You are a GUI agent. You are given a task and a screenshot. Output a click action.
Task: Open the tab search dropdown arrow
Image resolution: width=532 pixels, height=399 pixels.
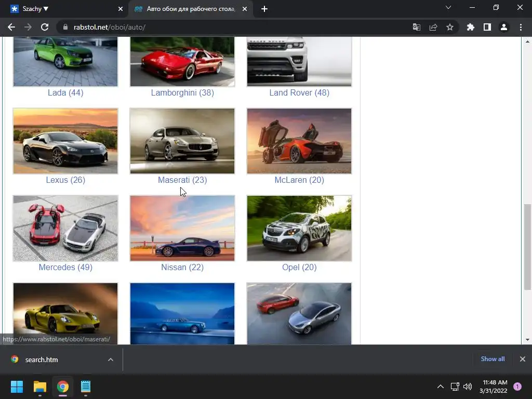click(448, 7)
